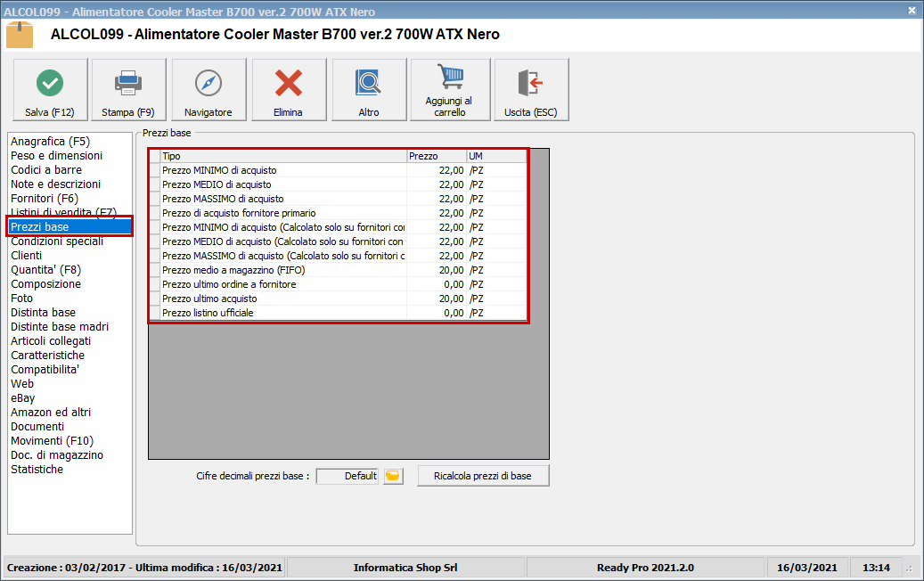
Task: Click the Salva (F12) green checkmark button
Action: pyautogui.click(x=50, y=90)
